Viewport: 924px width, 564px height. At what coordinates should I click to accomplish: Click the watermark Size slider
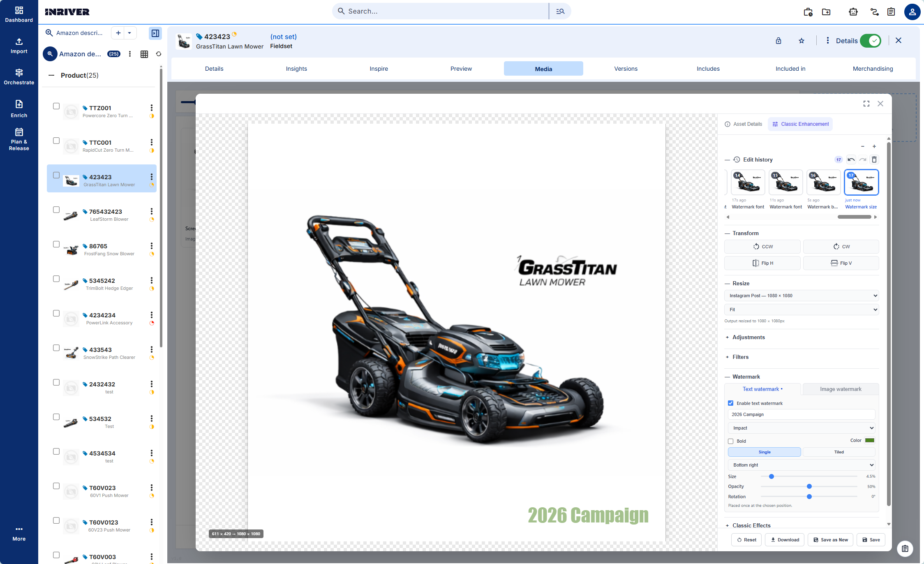[808, 476]
